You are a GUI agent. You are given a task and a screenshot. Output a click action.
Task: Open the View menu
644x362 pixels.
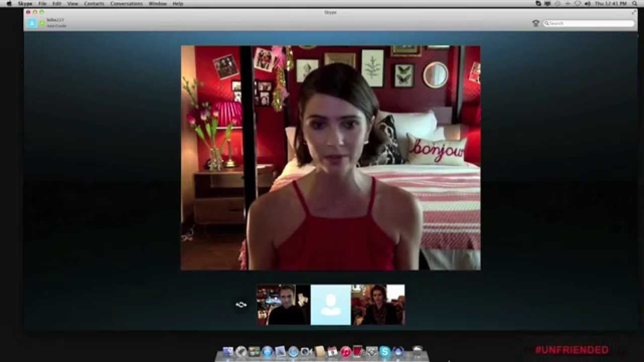(73, 4)
